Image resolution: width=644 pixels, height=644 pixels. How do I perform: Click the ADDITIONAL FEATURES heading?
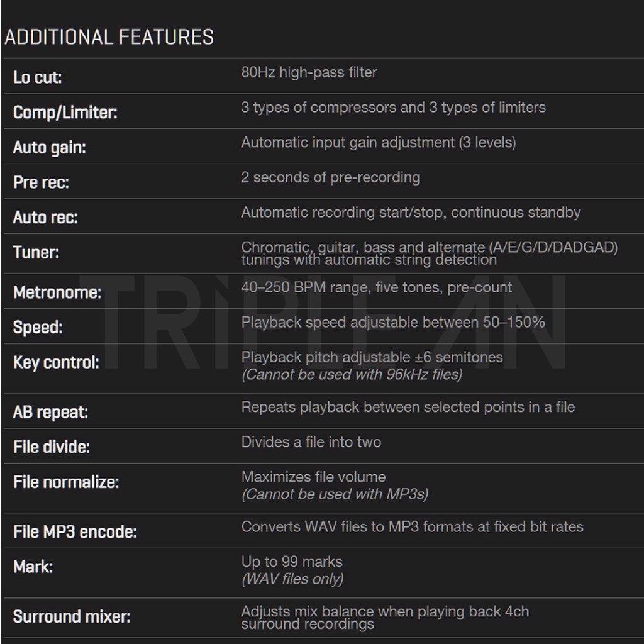coord(109,37)
